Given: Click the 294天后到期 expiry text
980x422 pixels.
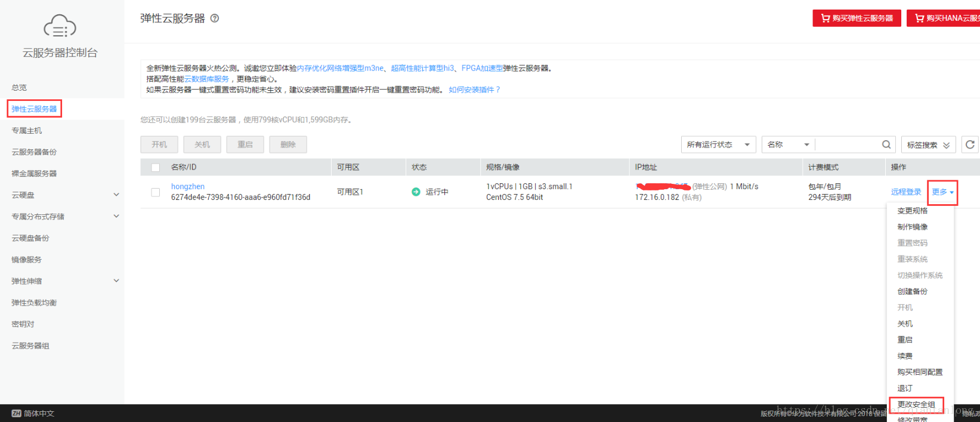Looking at the screenshot, I should pos(830,197).
